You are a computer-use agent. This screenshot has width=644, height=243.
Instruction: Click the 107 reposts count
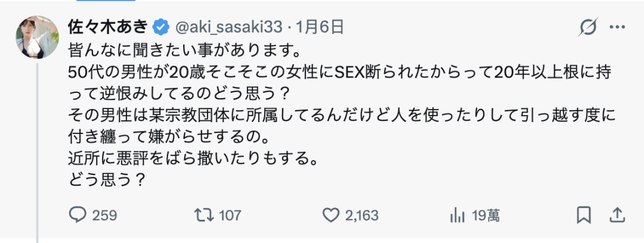tap(230, 215)
